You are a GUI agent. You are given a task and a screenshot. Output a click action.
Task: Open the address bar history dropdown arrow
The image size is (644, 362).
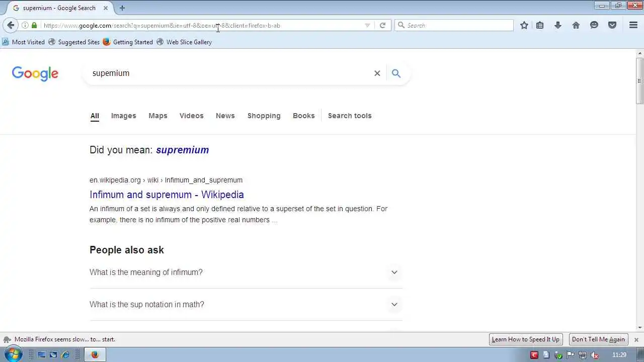coord(367,25)
